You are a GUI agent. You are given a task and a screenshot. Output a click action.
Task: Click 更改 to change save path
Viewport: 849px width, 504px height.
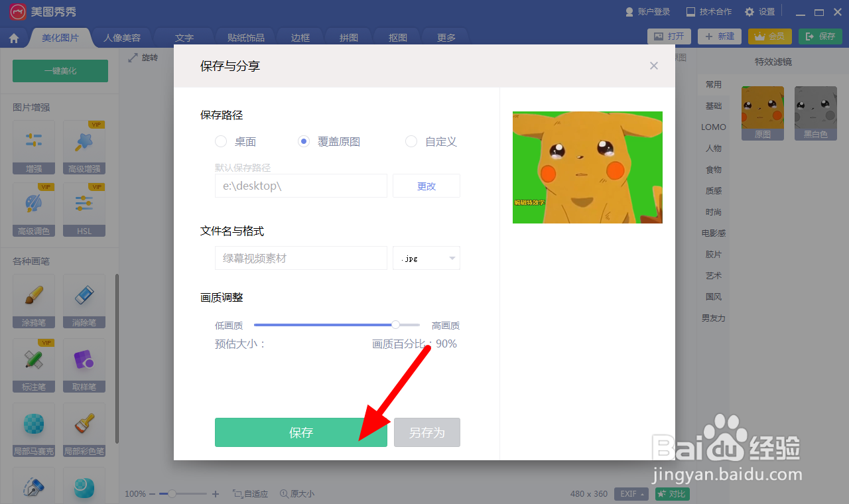click(426, 186)
